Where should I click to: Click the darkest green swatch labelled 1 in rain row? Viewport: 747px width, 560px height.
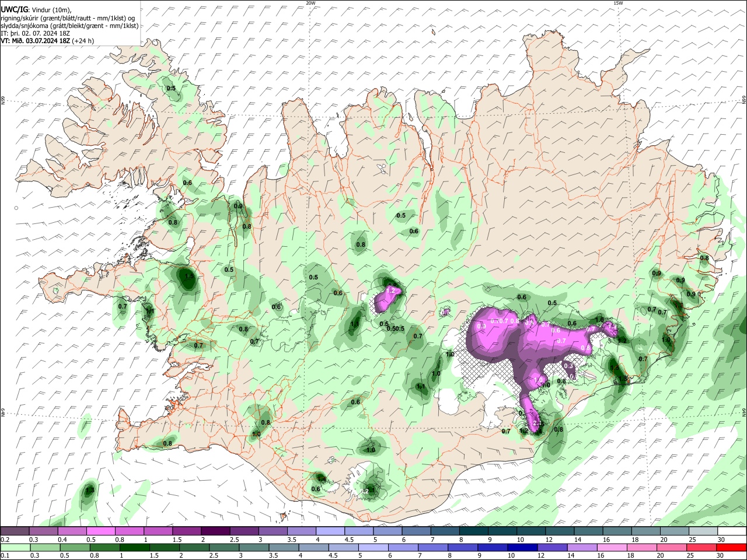click(x=135, y=547)
